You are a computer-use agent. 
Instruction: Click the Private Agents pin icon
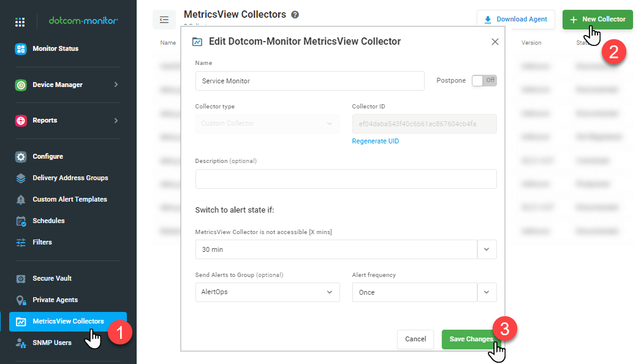pyautogui.click(x=21, y=300)
